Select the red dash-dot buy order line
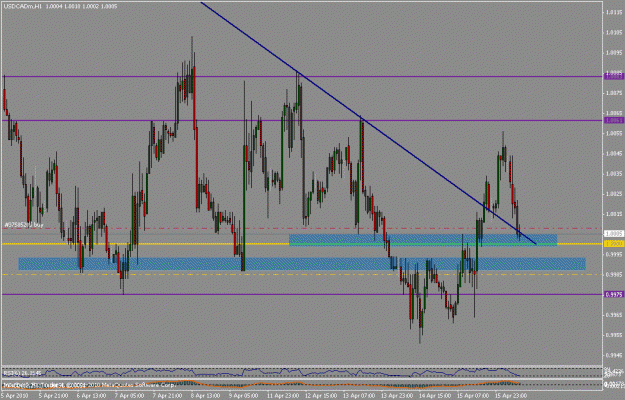This screenshot has width=625, height=400. point(303,228)
